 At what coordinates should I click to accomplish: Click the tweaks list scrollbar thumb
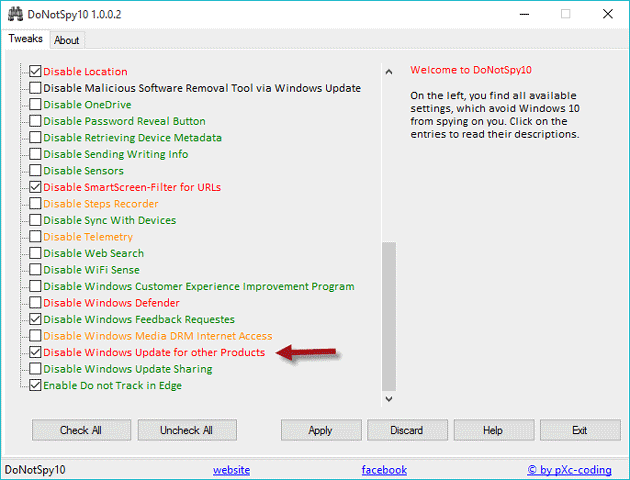pyautogui.click(x=389, y=316)
